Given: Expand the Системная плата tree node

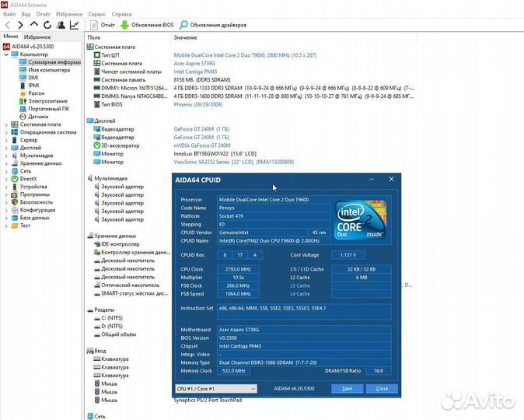Looking at the screenshot, I should click(x=6, y=124).
